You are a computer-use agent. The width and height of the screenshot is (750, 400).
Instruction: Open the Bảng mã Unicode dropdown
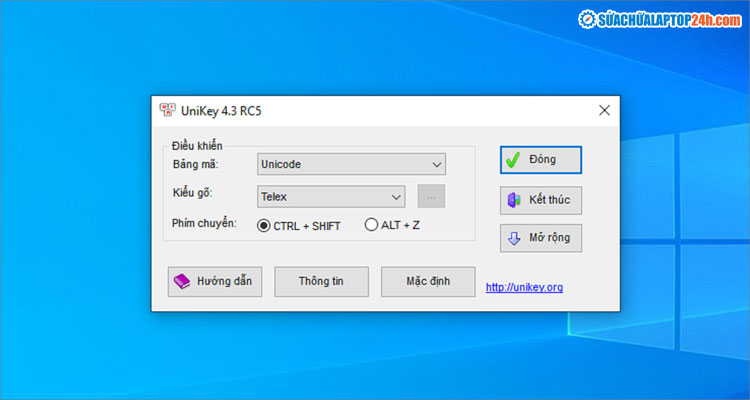click(352, 164)
